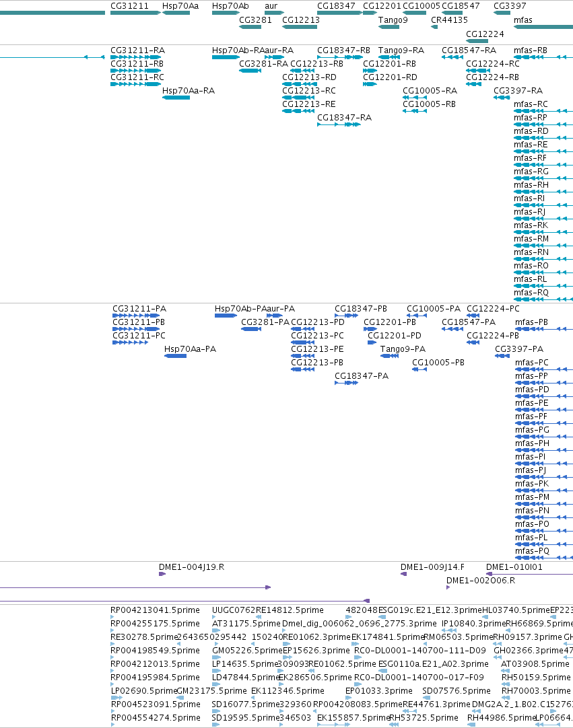Open the DME1-002O06.R feature label

(x=481, y=581)
